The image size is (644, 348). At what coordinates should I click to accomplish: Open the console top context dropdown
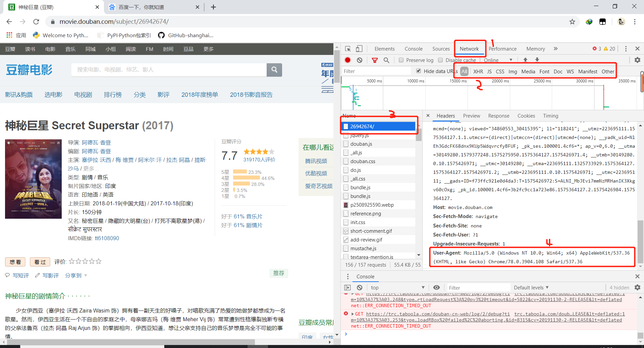(x=398, y=287)
